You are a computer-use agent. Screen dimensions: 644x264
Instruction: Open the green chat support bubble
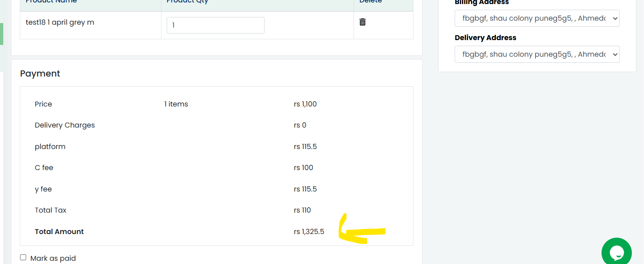(x=616, y=252)
